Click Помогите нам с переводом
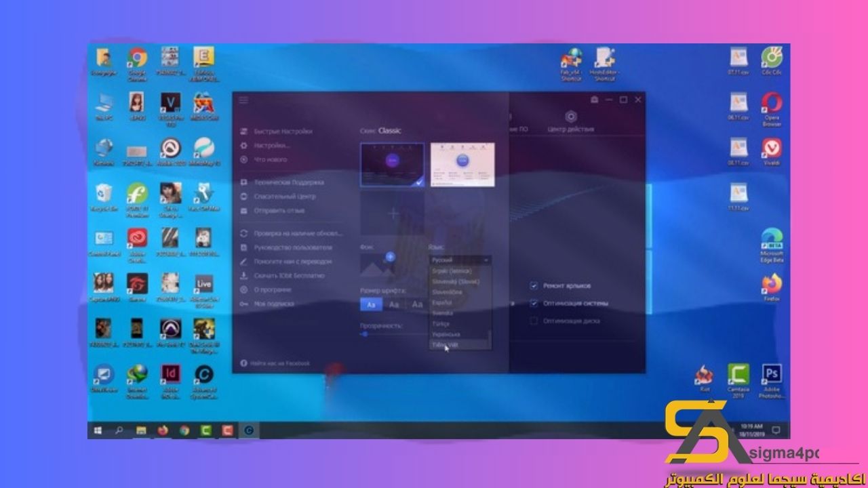 (x=286, y=262)
